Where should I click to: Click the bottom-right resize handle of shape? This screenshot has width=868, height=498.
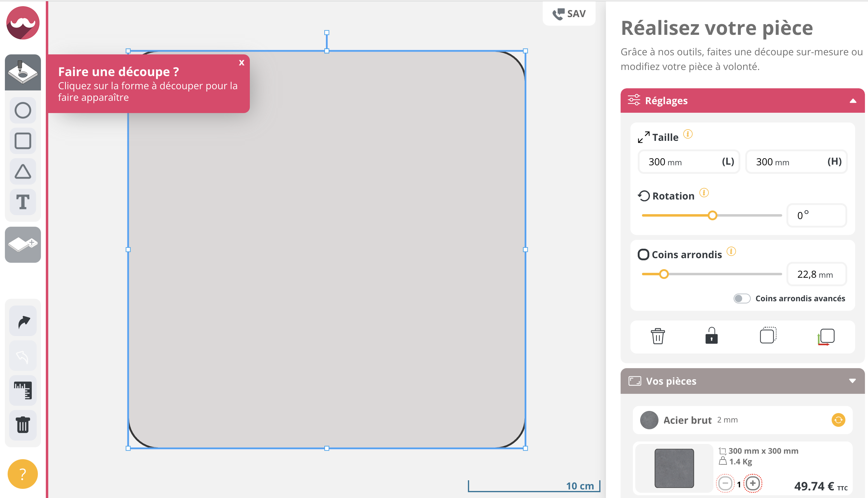click(525, 449)
